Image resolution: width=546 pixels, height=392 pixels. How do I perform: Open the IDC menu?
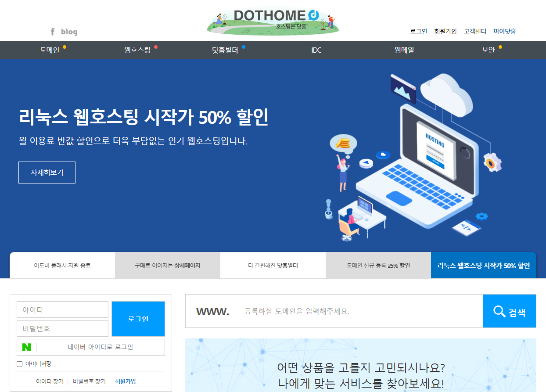coord(316,50)
